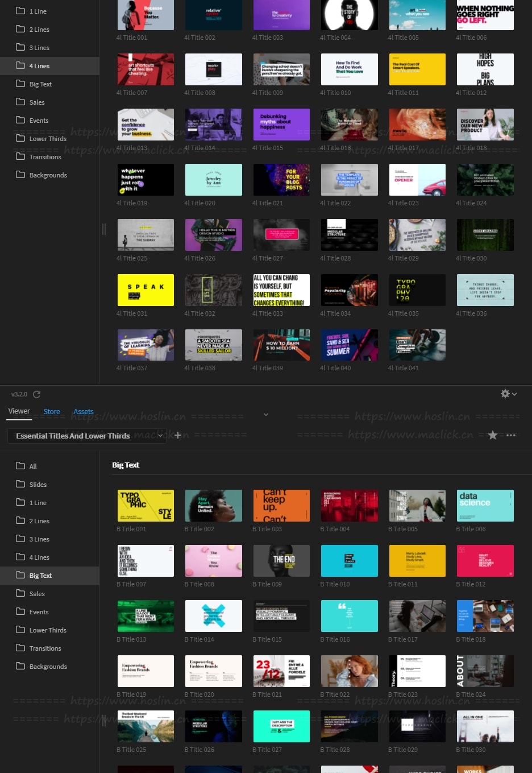Select 2 Lines category in the 4 Lines panel sidebar
The height and width of the screenshot is (773, 532).
(49, 29)
